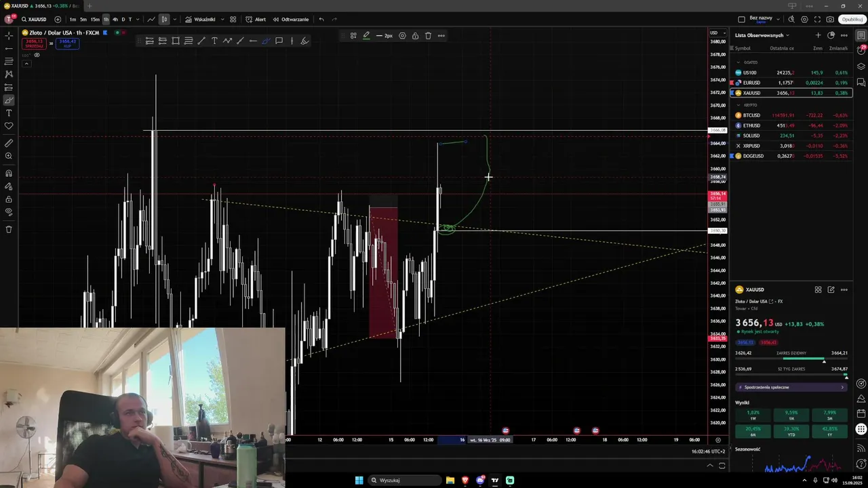The image size is (868, 488).
Task: Open the indicator templates grid icon
Action: 233,19
